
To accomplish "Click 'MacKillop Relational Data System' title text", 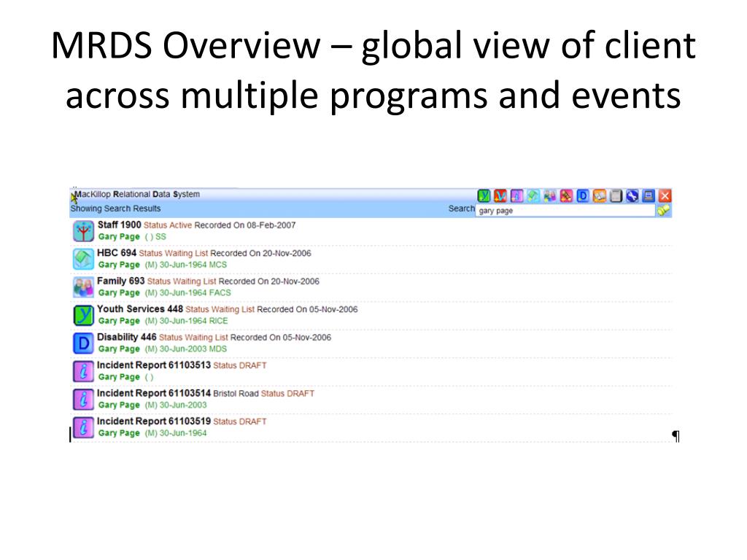I will click(x=136, y=194).
